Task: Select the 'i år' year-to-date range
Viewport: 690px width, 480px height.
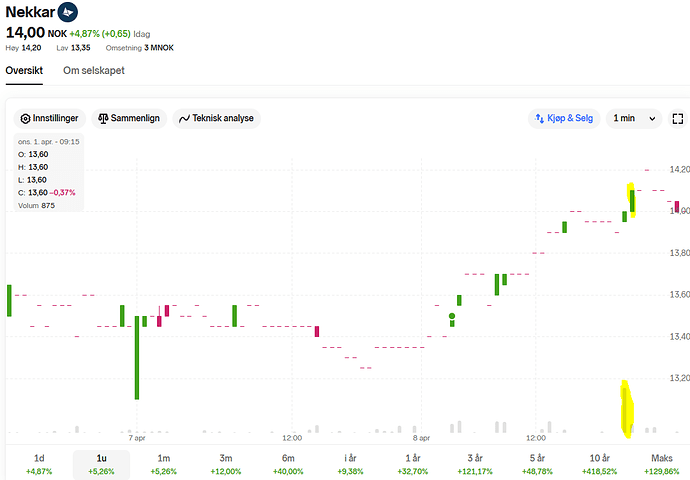Action: 350,464
